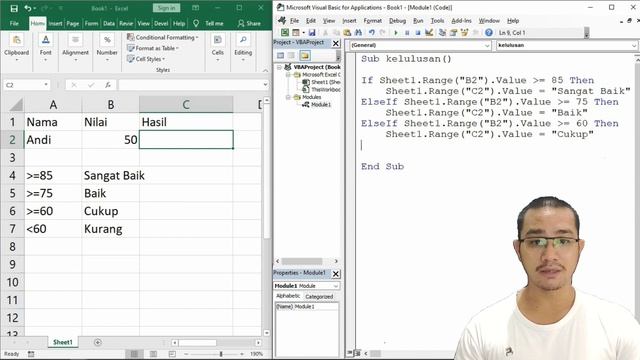Open the Excel File tab
Screen dimensions: 640x360
point(14,23)
